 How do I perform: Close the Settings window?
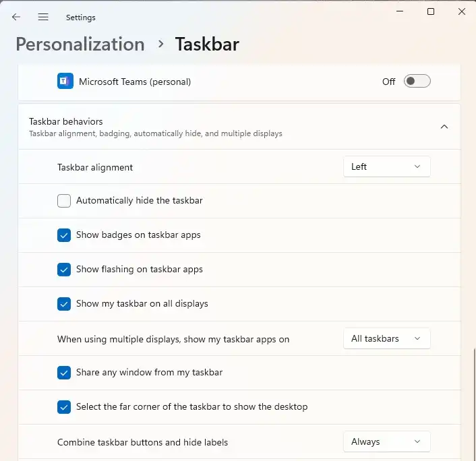(x=462, y=11)
